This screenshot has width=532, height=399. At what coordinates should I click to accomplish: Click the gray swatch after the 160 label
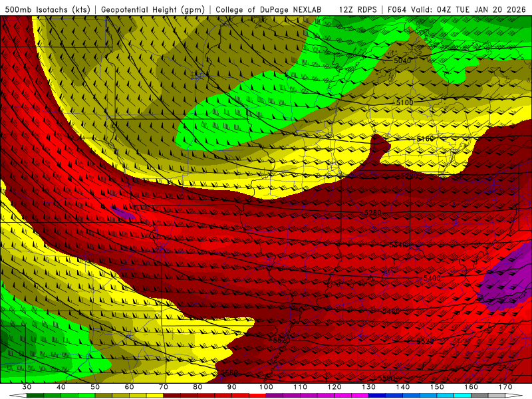coord(479,396)
